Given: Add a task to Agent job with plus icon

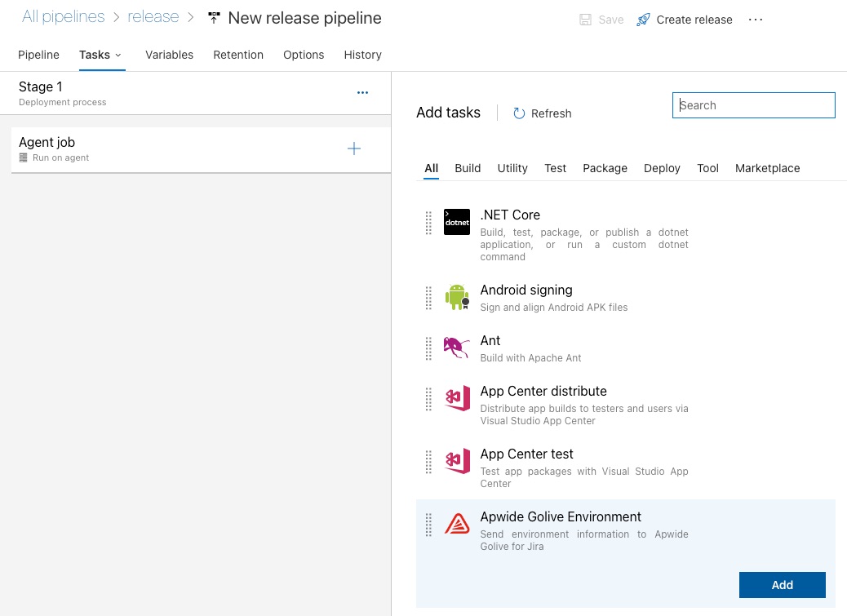Looking at the screenshot, I should pos(354,148).
